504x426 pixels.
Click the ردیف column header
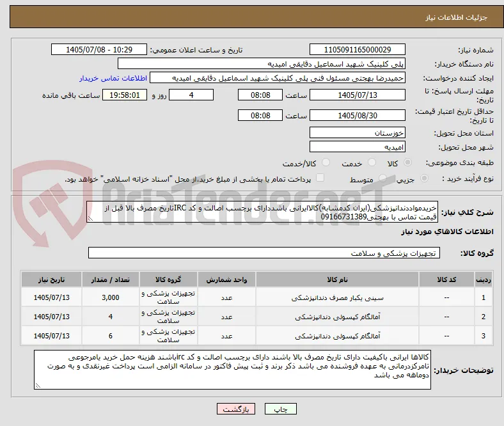coord(483,280)
